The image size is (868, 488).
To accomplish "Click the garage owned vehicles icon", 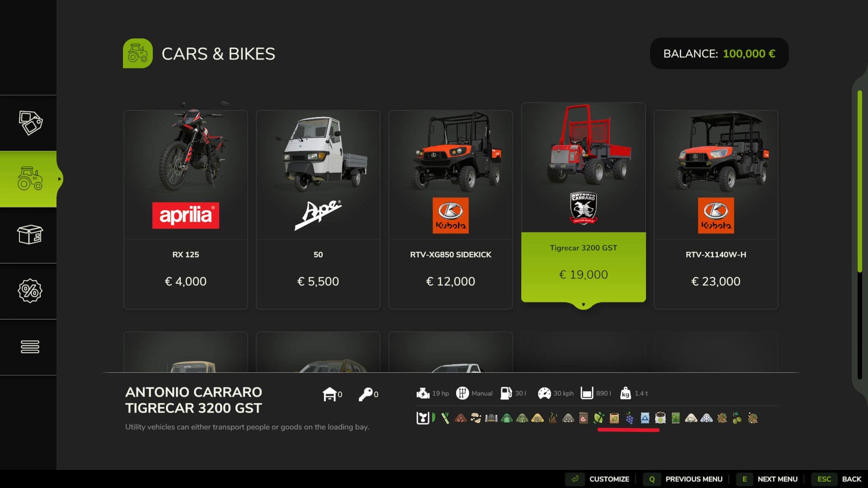I will tap(329, 394).
